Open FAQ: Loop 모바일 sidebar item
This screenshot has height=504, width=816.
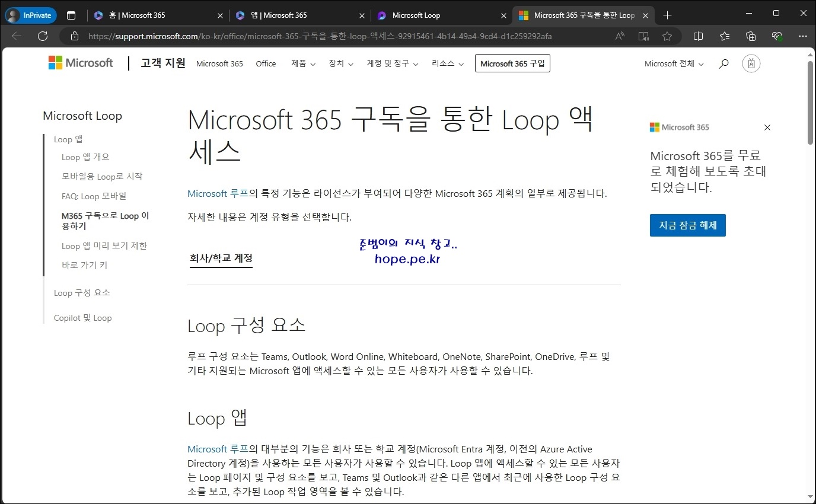coord(94,196)
